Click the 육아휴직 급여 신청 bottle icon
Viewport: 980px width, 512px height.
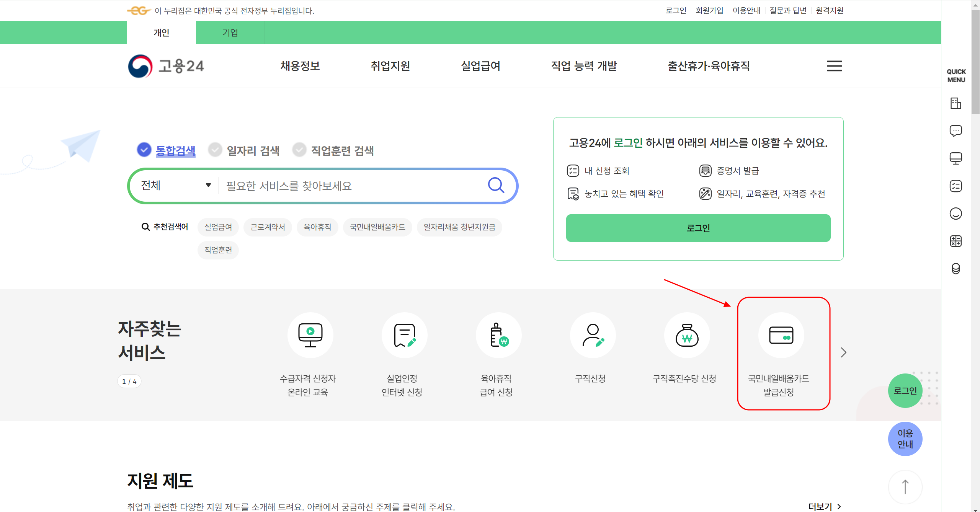coord(498,335)
